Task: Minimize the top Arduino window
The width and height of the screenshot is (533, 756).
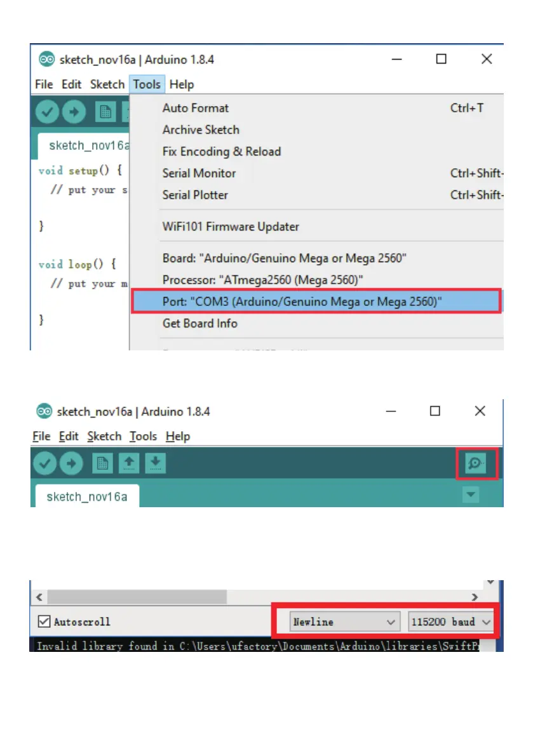Action: pyautogui.click(x=396, y=59)
